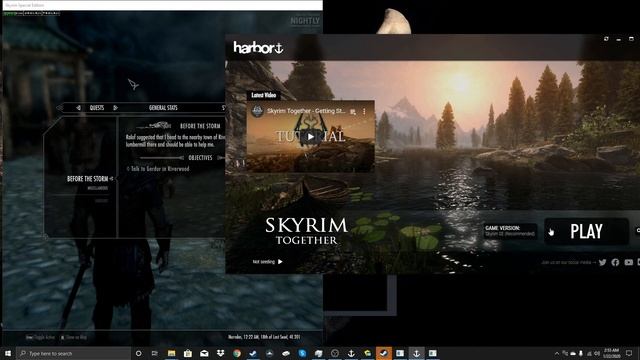The image size is (640, 360).
Task: Open the Windows Start menu
Action: pos(8,353)
